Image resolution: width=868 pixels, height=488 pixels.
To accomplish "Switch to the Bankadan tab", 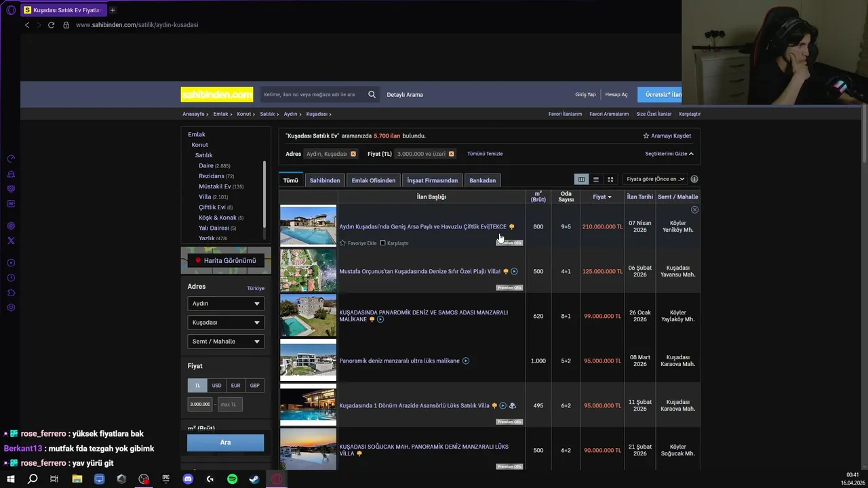I will coord(483,180).
